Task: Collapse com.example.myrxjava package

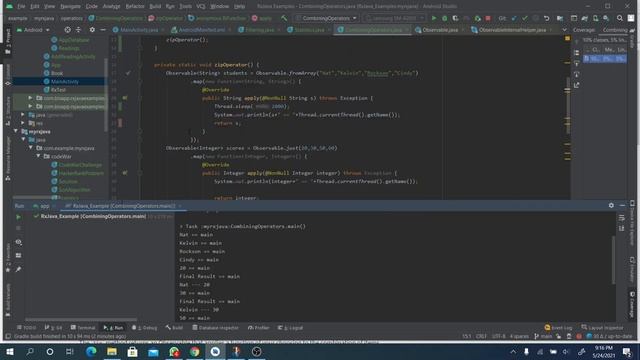Action: 31,148
